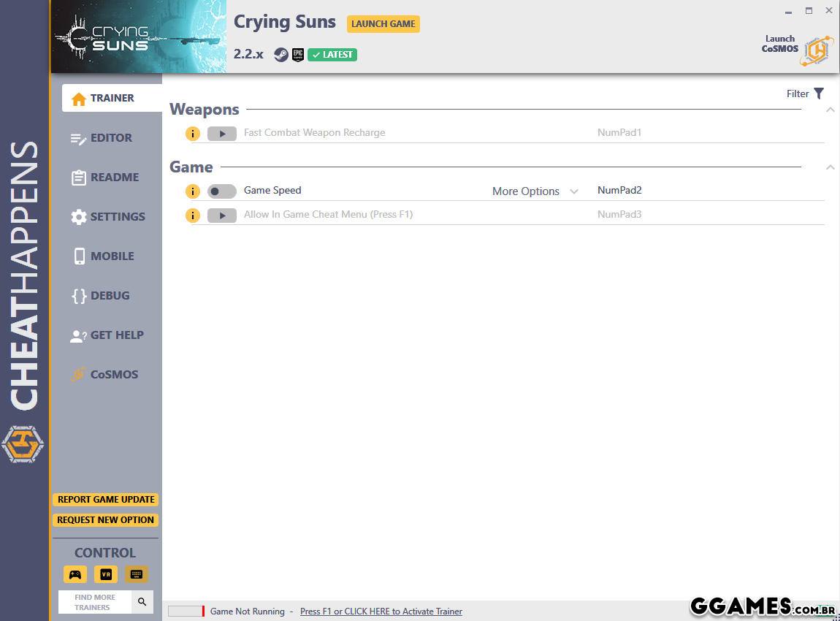Open the Filter funnel icon

[x=819, y=94]
